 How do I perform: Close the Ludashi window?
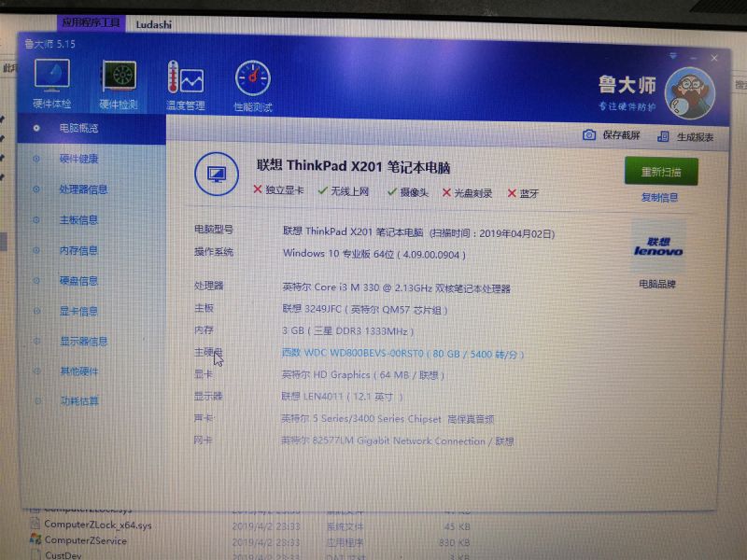[x=714, y=58]
